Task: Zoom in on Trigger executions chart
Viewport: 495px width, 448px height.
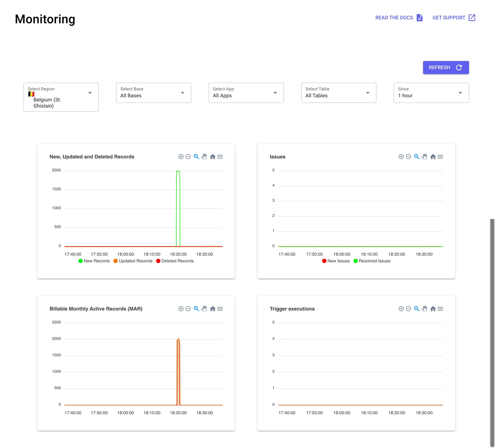Action: pyautogui.click(x=401, y=309)
